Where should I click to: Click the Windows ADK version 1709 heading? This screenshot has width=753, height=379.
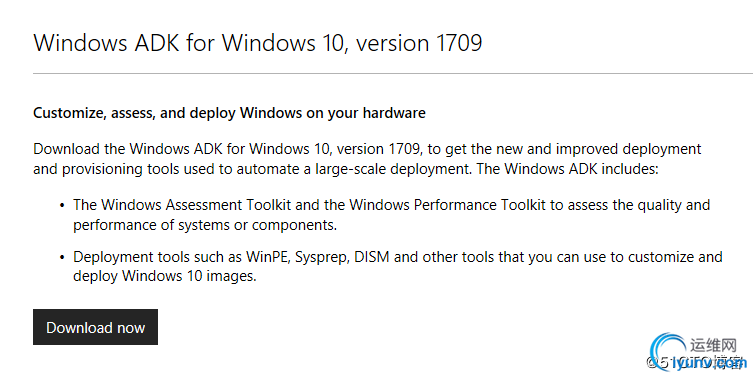pyautogui.click(x=258, y=43)
